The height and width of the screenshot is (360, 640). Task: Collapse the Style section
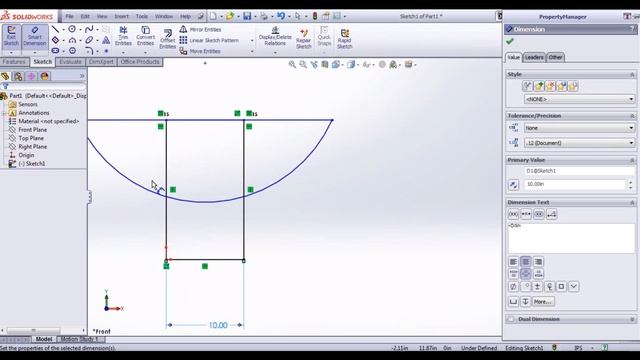(x=632, y=75)
